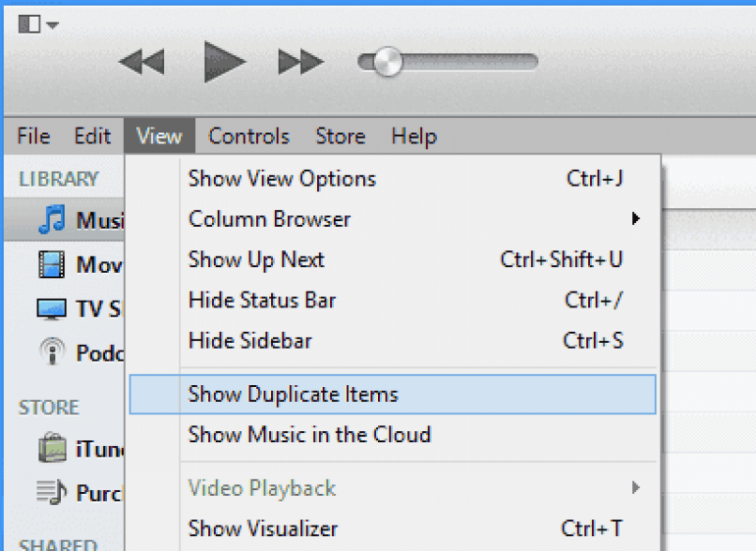Expand the Video Playback submenu arrow
Image resolution: width=756 pixels, height=551 pixels.
click(x=636, y=488)
